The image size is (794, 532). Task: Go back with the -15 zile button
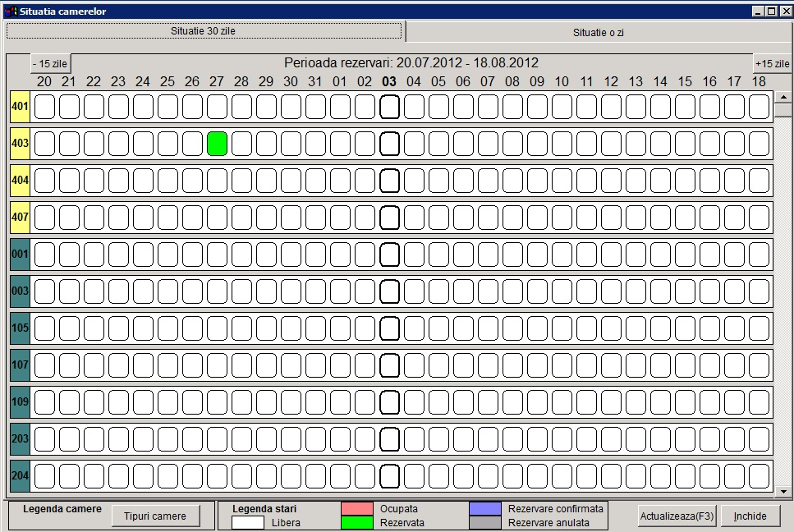(x=50, y=64)
